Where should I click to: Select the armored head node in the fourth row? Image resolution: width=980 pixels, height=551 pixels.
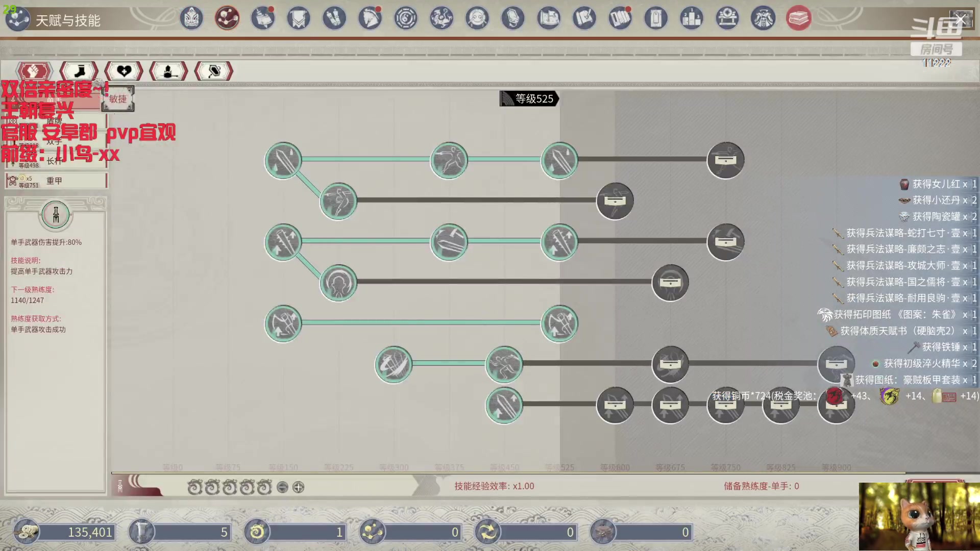(338, 283)
